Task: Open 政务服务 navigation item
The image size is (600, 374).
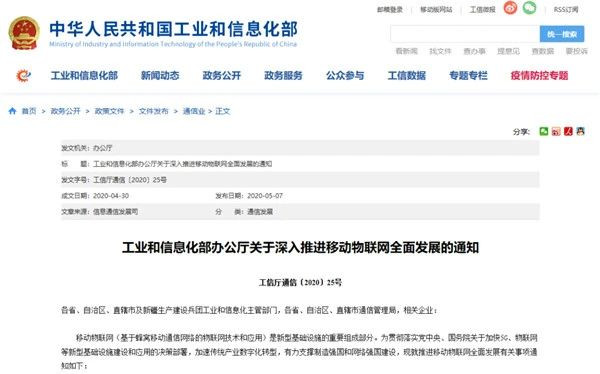Action: [x=283, y=75]
